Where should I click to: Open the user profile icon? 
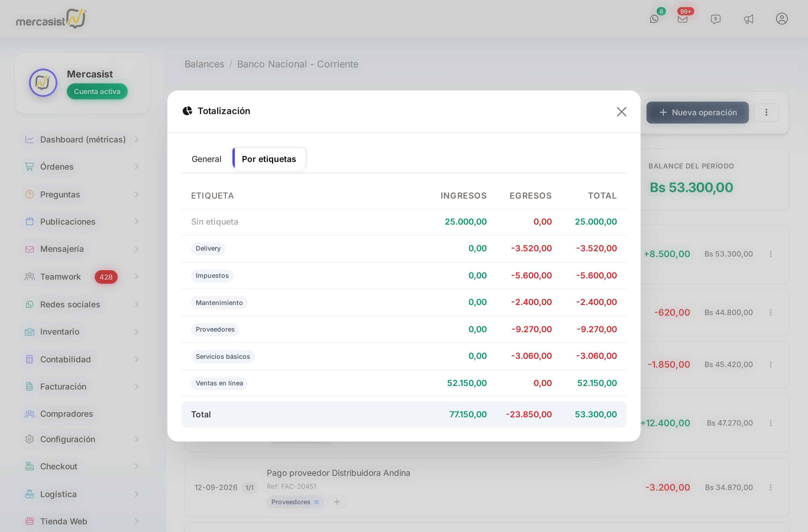coord(781,19)
